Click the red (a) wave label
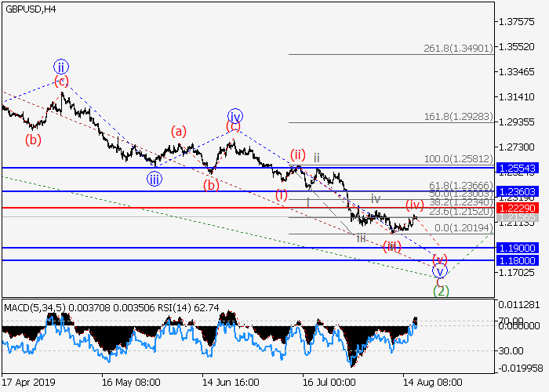Viewport: 549px width, 392px height. pyautogui.click(x=180, y=132)
